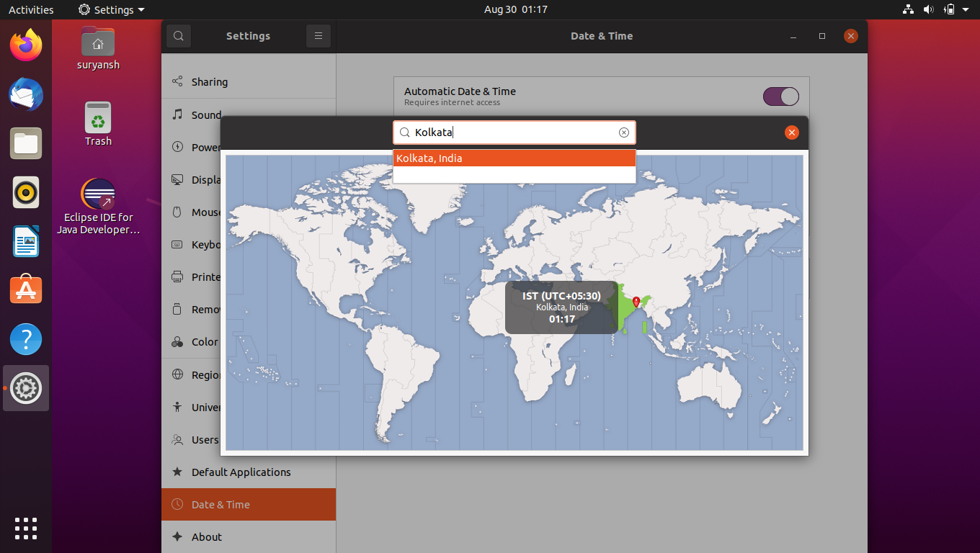Launch Firefox from the dock
This screenshot has height=553, width=980.
click(x=26, y=45)
